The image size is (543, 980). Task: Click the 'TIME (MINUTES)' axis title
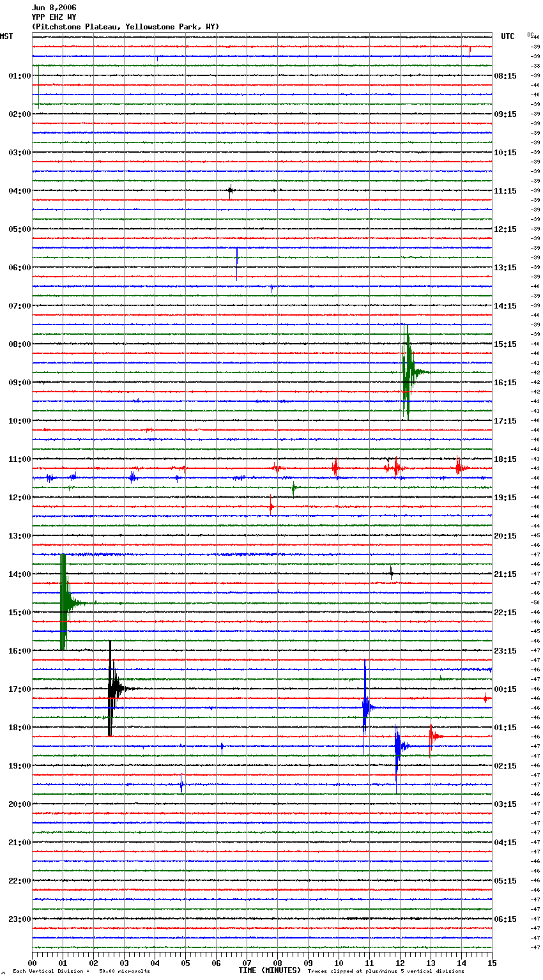point(269,970)
